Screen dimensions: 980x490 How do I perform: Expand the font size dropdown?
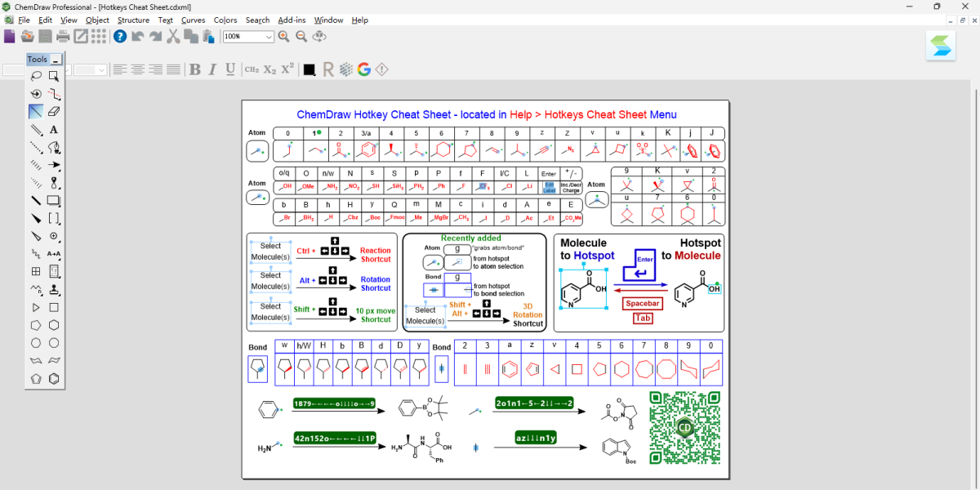click(101, 70)
